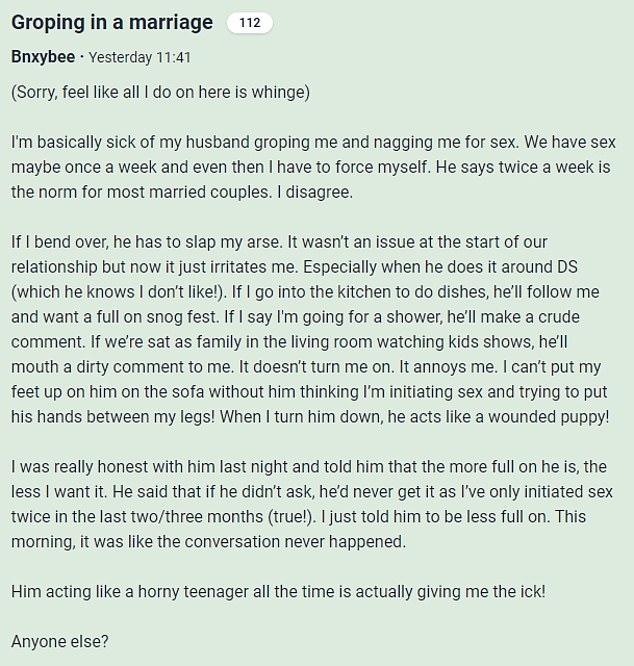Click the paragraph starting "If I bend over"

(x=310, y=330)
